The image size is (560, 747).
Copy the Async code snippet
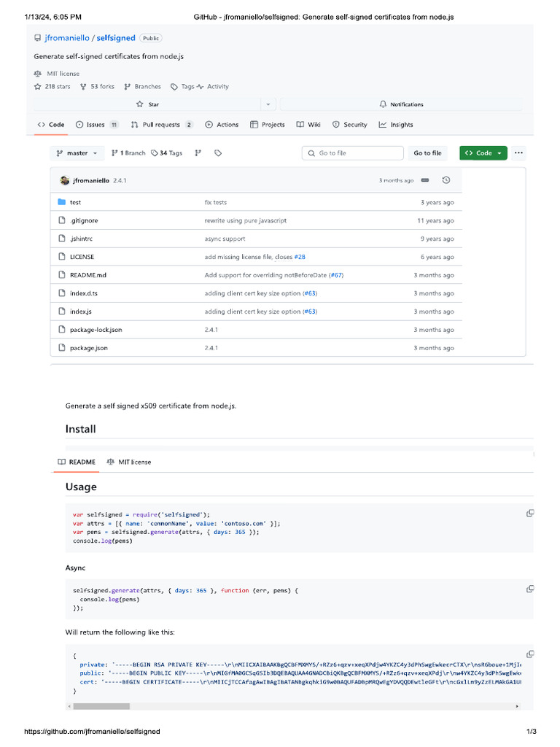530,589
